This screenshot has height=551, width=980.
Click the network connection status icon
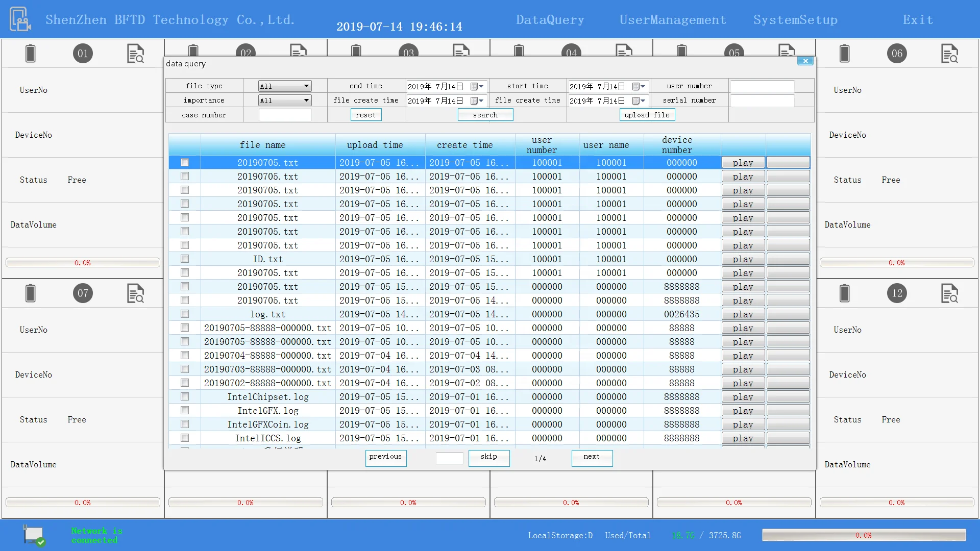coord(34,535)
